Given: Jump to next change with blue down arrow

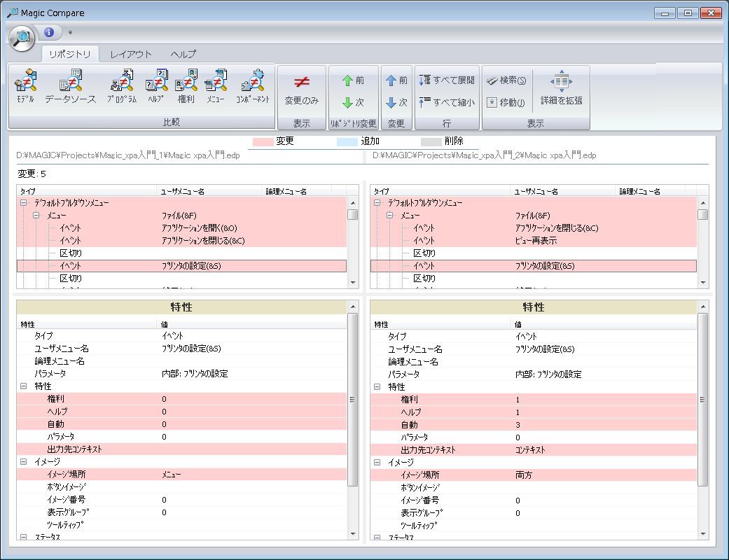Looking at the screenshot, I should (x=396, y=102).
